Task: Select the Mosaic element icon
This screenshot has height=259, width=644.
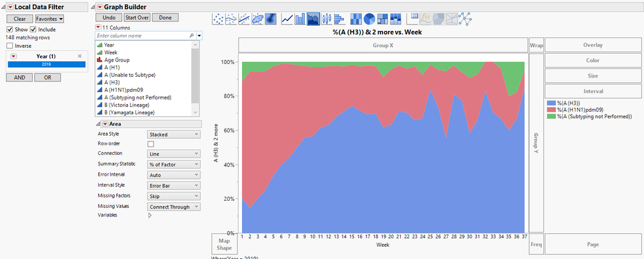Action: [x=396, y=19]
